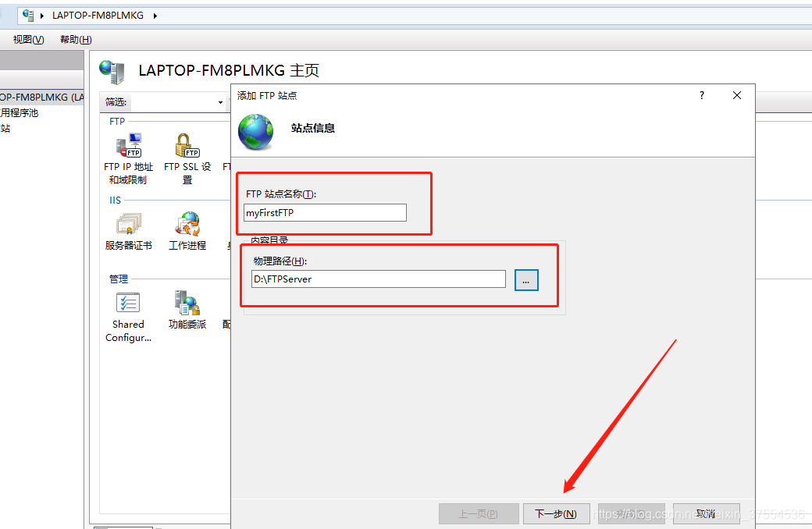
Task: Click the server icon beside LAPTOP-FM8PLMKG 主页
Action: (x=112, y=72)
